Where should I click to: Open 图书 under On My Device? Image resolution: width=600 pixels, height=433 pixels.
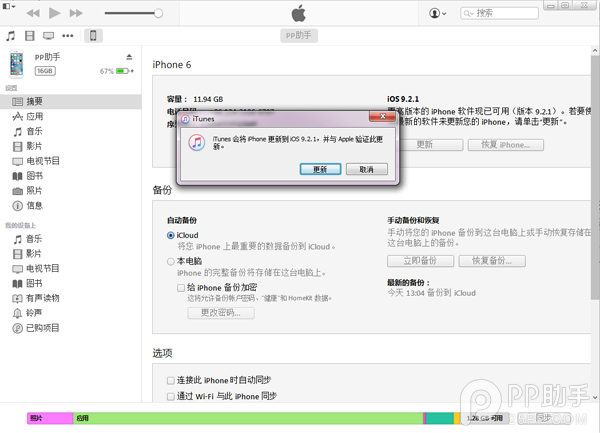[71, 283]
